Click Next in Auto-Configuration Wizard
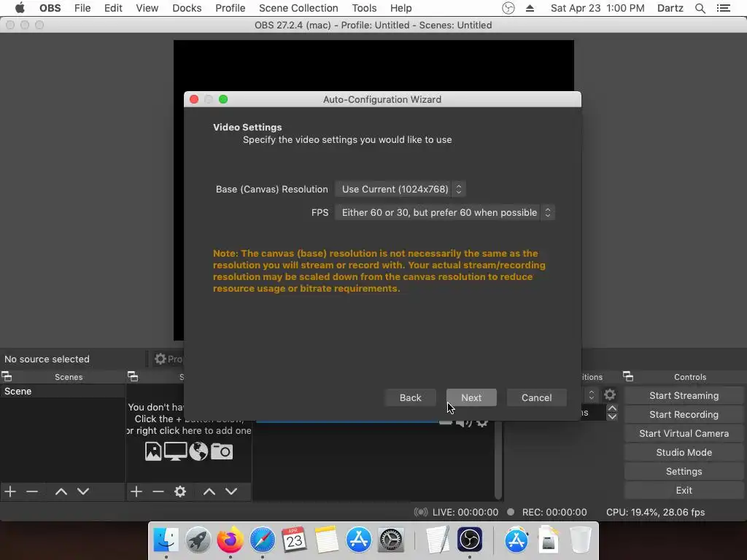The width and height of the screenshot is (747, 560). pos(471,397)
